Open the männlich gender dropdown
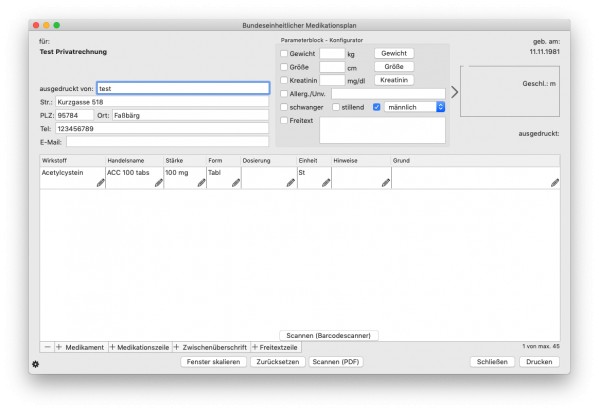Image resolution: width=599 pixels, height=412 pixels. (x=415, y=107)
